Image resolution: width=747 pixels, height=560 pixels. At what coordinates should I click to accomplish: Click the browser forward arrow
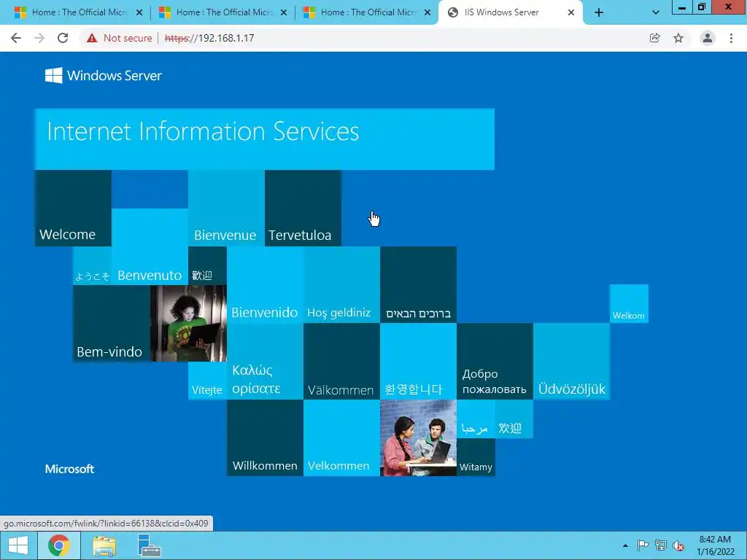[39, 38]
